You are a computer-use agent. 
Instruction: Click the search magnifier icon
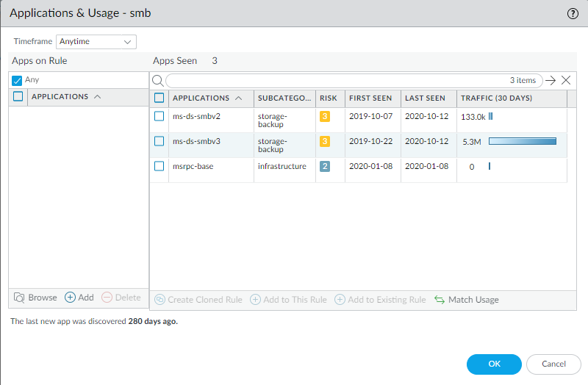157,81
